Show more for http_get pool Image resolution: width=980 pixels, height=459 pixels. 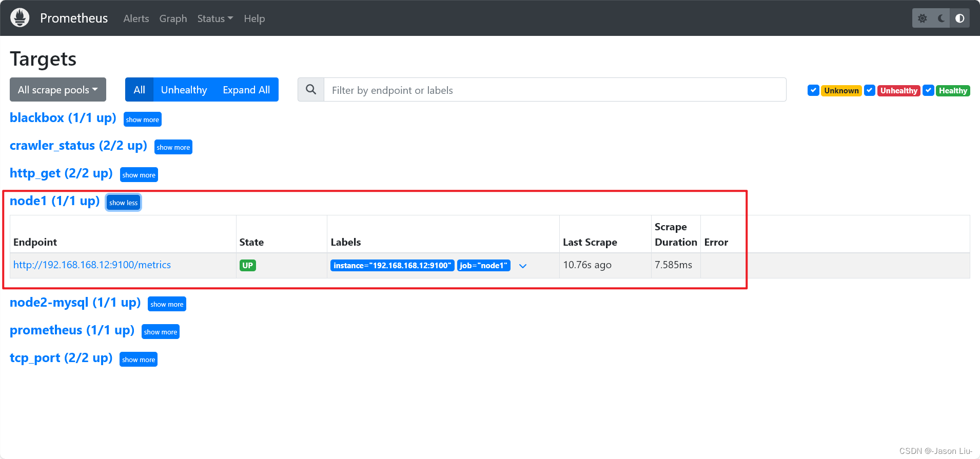[x=139, y=175]
